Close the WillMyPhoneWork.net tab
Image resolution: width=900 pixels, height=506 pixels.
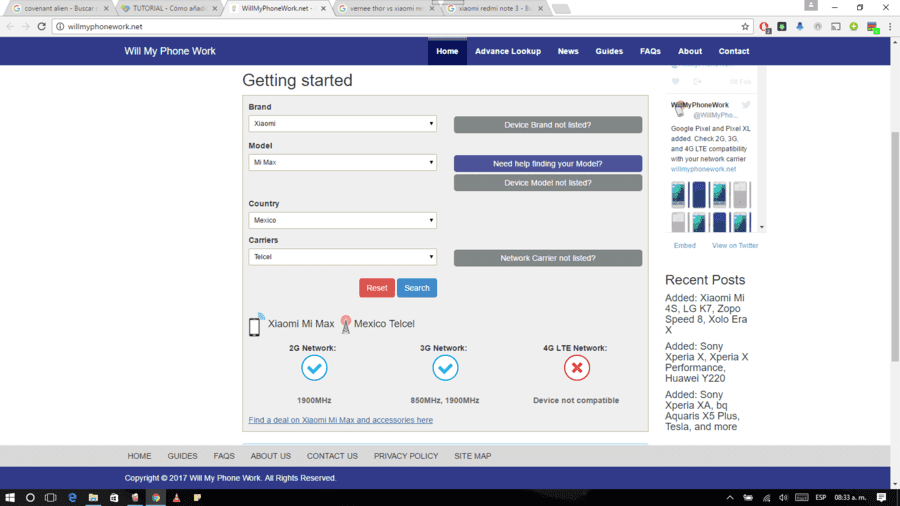click(323, 9)
